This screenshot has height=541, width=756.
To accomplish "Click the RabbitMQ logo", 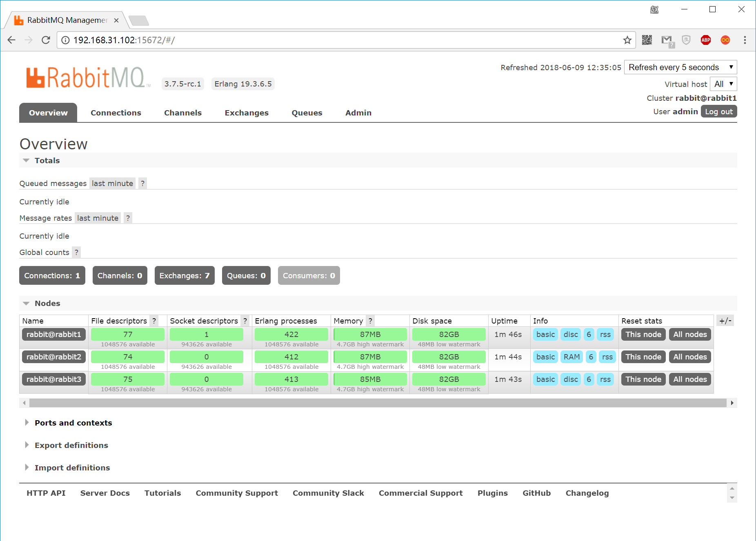I will pos(88,78).
